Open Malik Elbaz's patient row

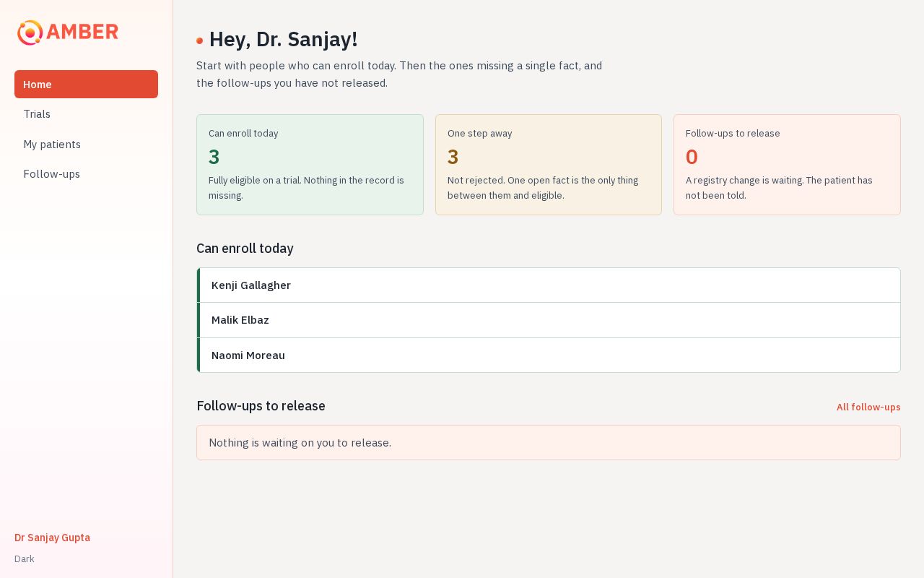pyautogui.click(x=549, y=320)
